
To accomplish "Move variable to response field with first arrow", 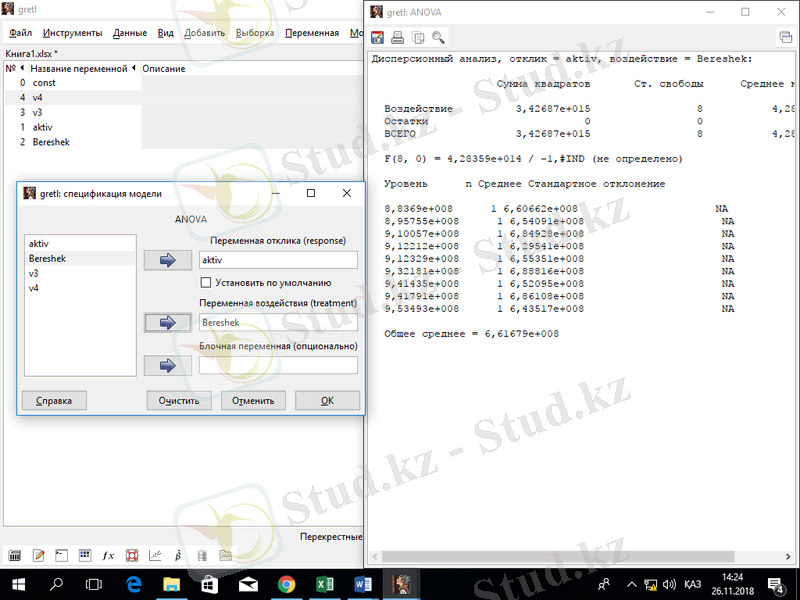I will click(168, 260).
